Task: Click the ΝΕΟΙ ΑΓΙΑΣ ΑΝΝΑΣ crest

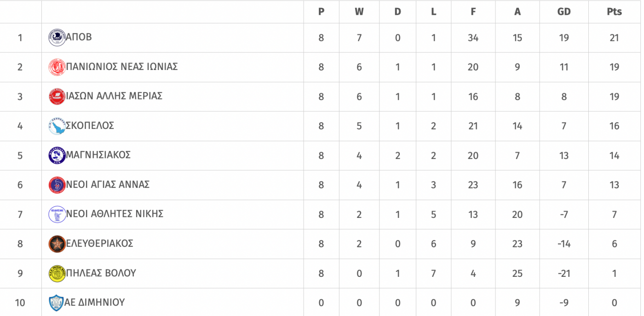Action: click(57, 185)
